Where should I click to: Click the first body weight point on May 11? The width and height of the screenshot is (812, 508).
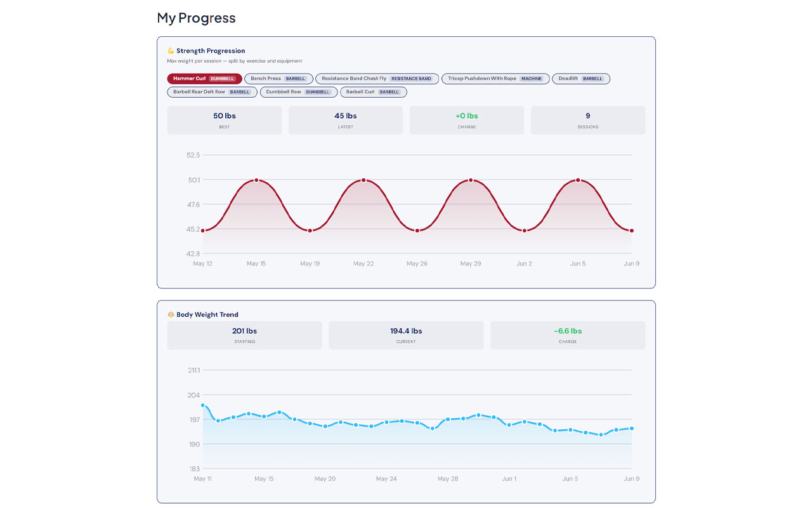coord(203,405)
